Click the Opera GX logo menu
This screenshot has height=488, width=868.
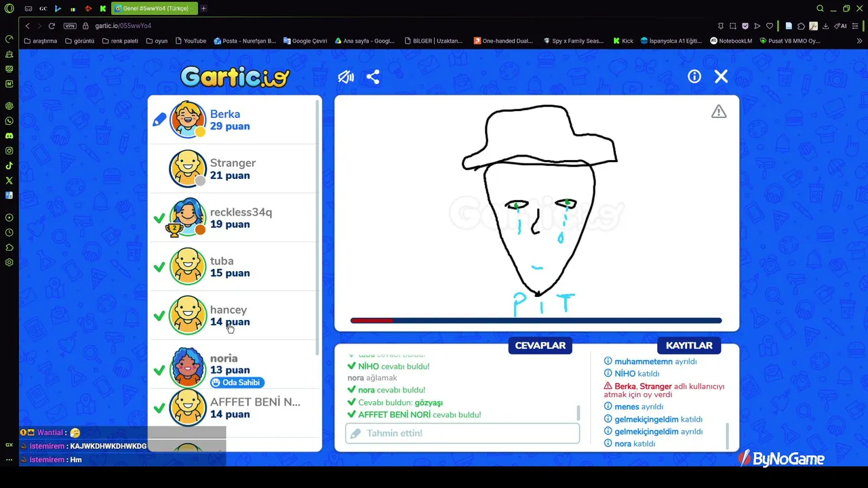point(9,8)
